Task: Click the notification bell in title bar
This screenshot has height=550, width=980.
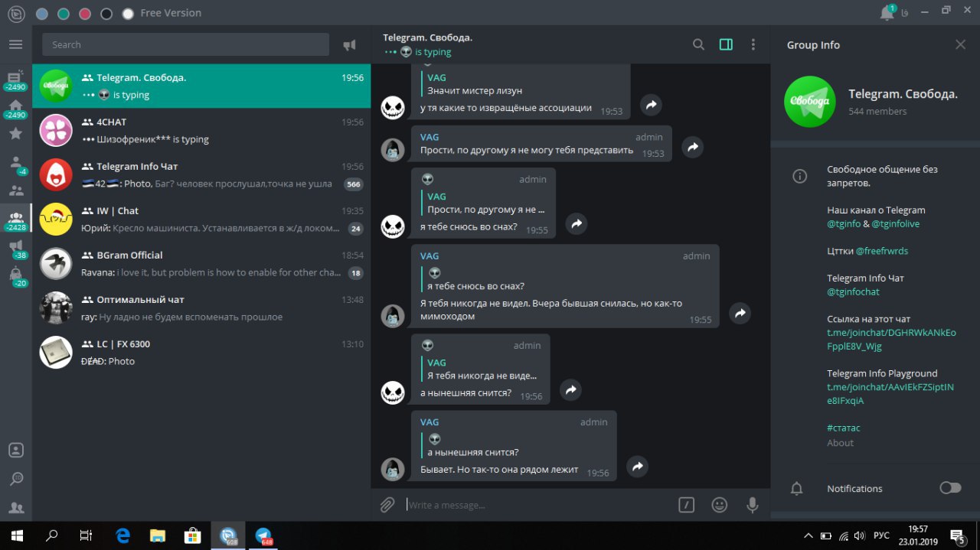Action: (x=887, y=12)
